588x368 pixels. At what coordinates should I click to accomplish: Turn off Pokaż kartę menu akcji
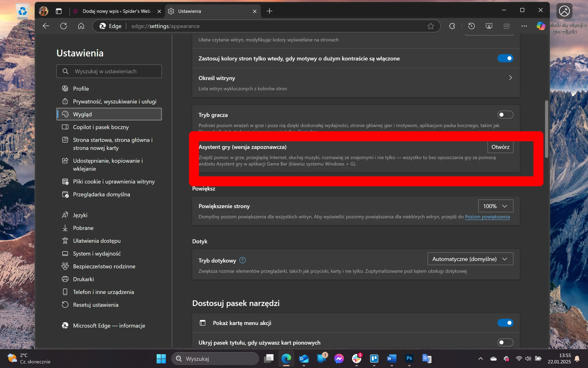tap(505, 323)
